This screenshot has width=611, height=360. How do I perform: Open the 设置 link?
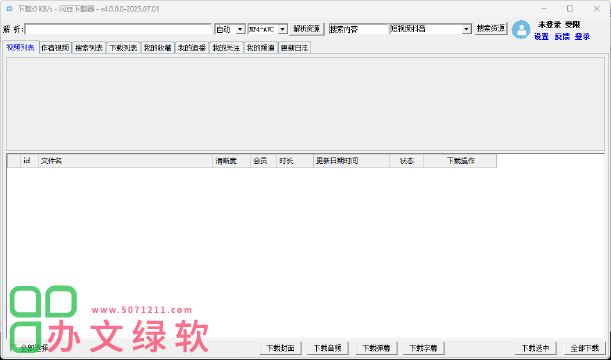542,37
